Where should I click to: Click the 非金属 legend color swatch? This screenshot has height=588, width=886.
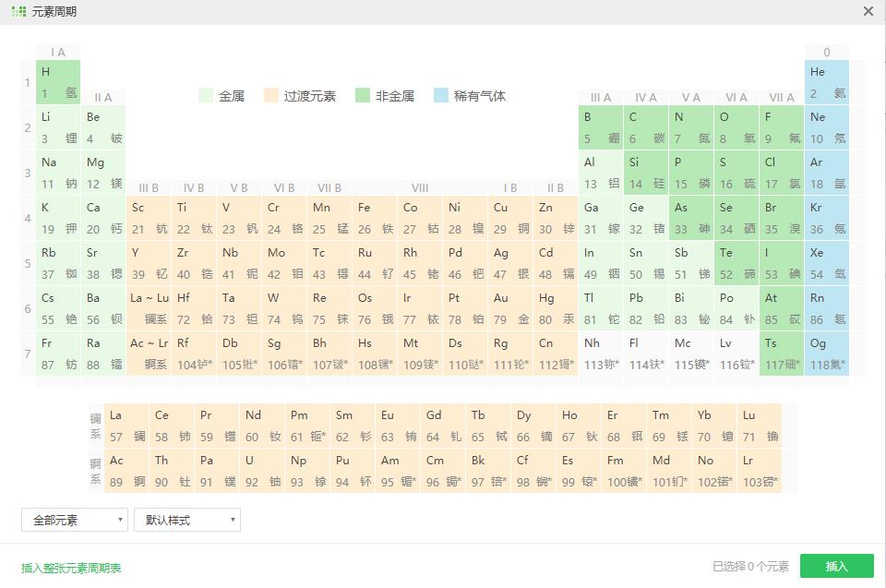pos(363,96)
